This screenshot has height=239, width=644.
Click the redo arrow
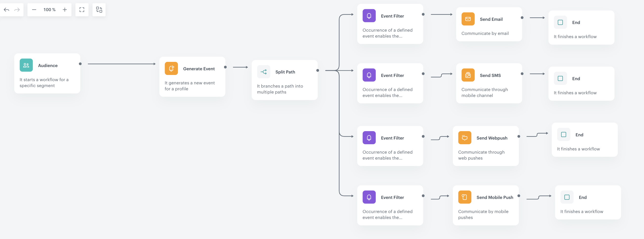click(x=17, y=9)
